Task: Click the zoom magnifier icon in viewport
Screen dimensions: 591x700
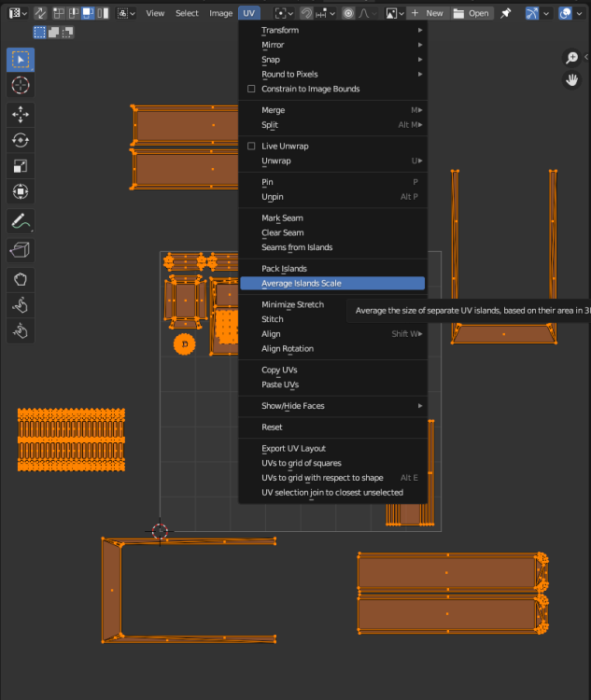Action: click(x=572, y=58)
